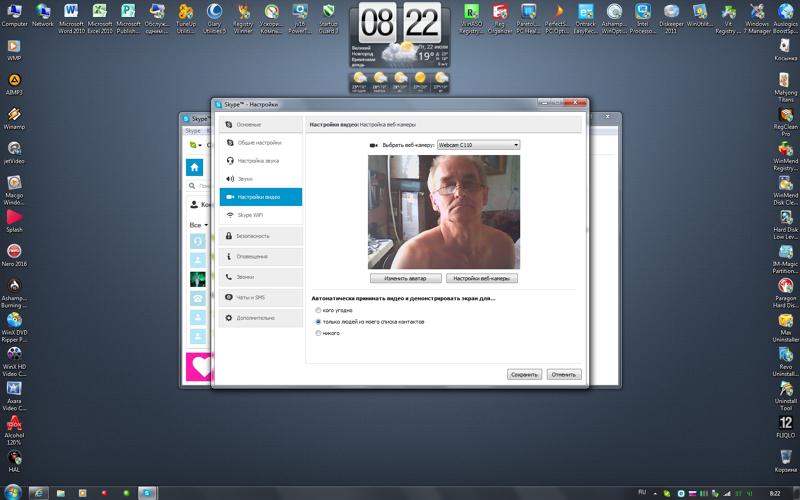Open Skype menu in background Skype window

193,131
